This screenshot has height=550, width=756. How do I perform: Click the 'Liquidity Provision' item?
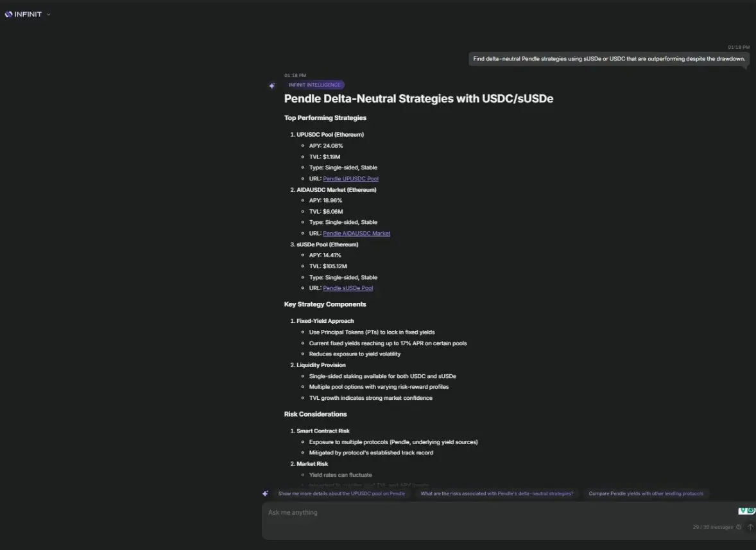321,365
